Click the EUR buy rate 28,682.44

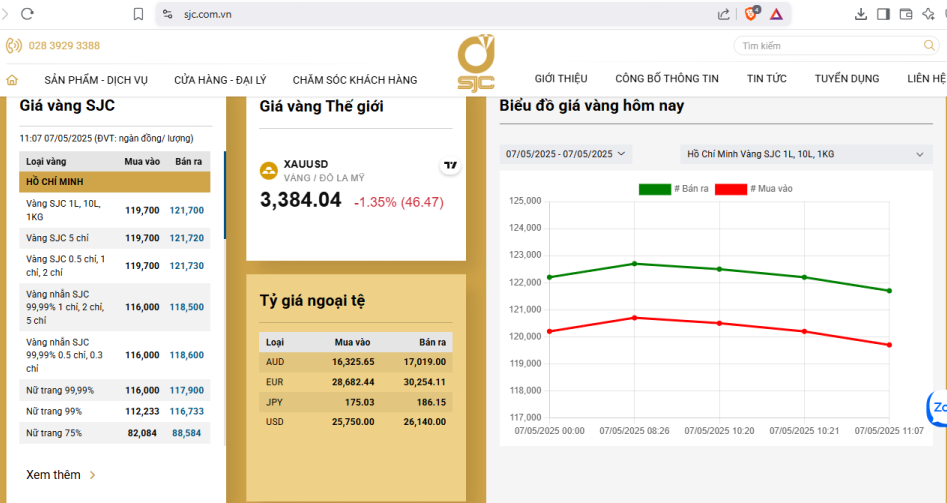(x=353, y=382)
